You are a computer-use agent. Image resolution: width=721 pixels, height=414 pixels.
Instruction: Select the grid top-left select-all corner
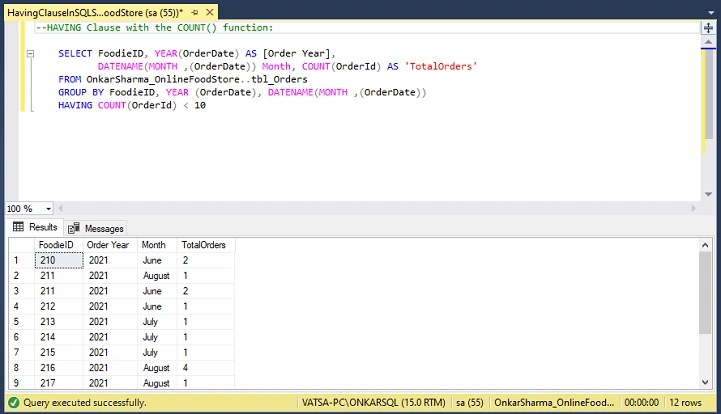(x=22, y=245)
